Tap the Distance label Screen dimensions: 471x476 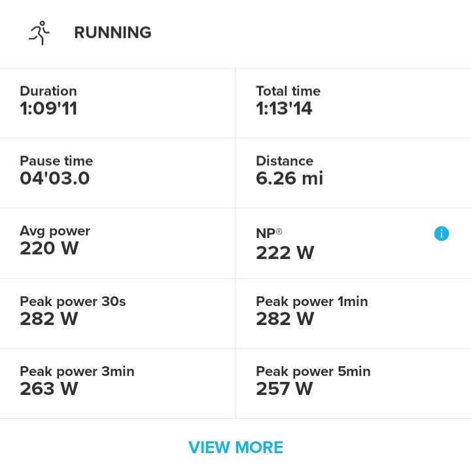coord(285,161)
